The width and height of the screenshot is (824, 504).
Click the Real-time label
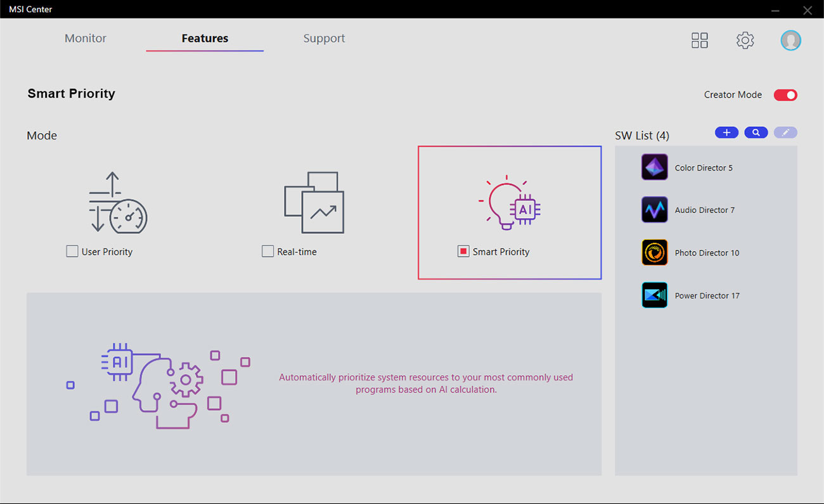(x=297, y=252)
